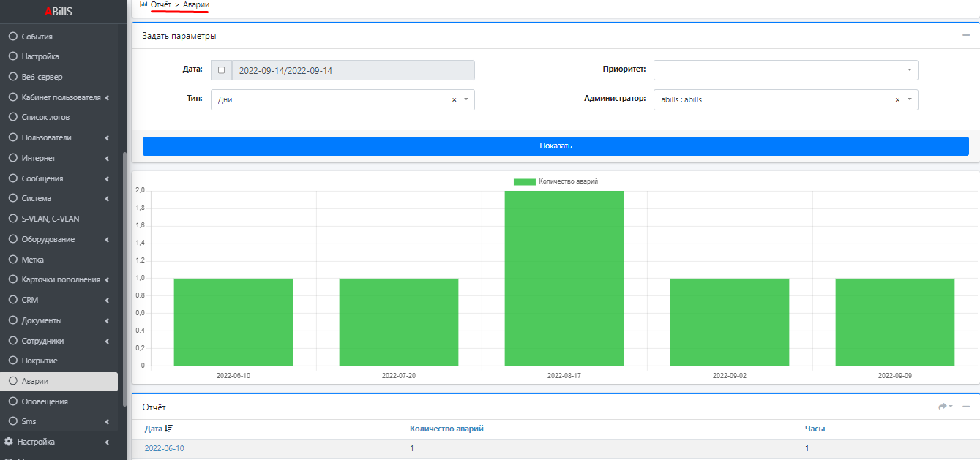Open the Администратор dropdown arrow

pos(910,100)
